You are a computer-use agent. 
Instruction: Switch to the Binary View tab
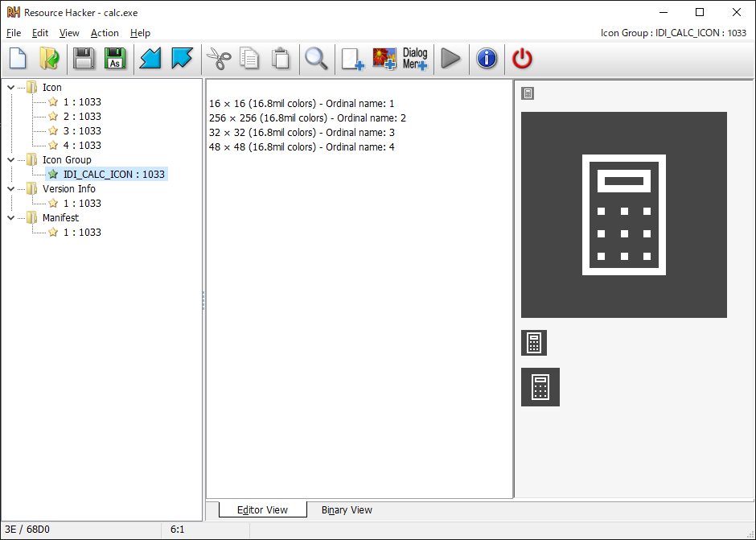tap(347, 510)
